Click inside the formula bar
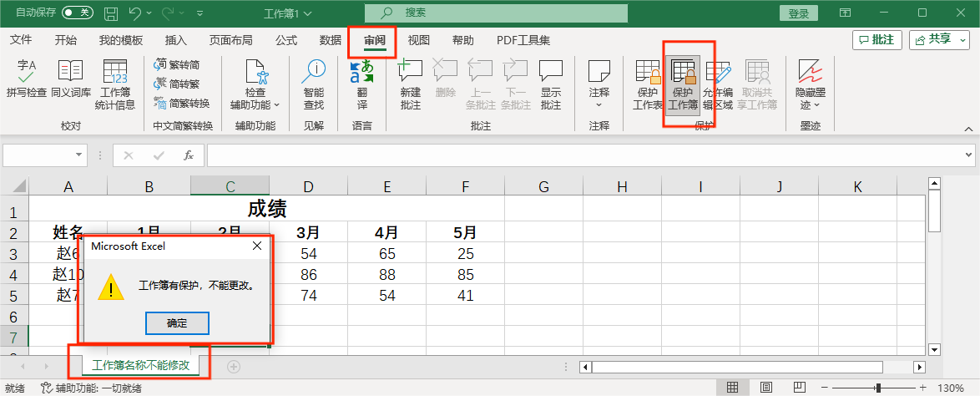Viewport: 980px width, 396px height. tap(585, 155)
